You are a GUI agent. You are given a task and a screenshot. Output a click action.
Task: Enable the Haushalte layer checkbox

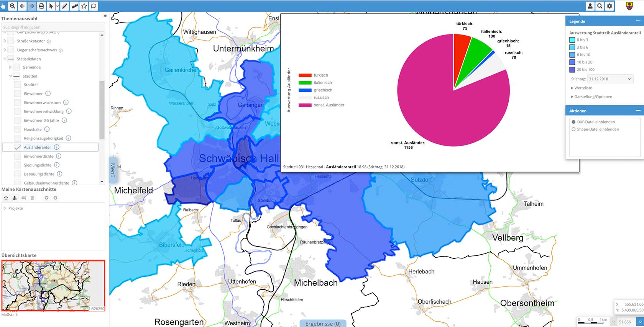(18, 129)
